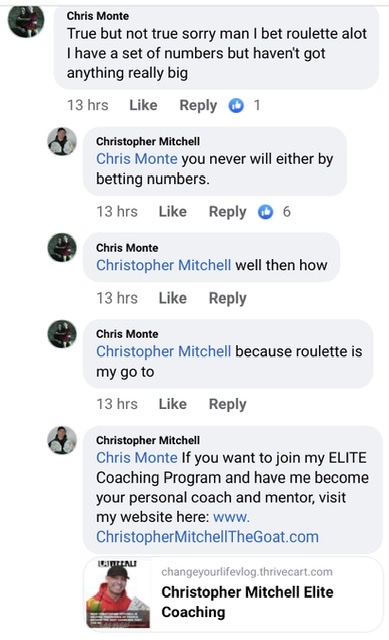Click the like reaction icon showing 6

[265, 212]
